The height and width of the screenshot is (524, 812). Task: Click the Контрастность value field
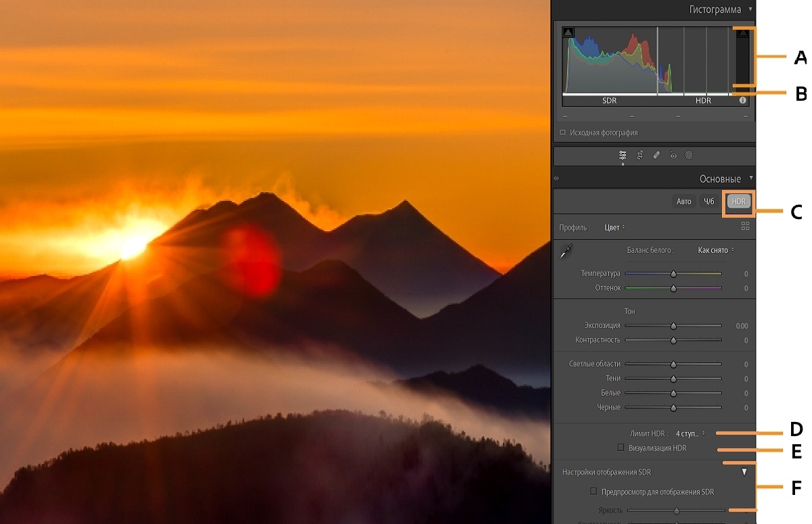[746, 340]
